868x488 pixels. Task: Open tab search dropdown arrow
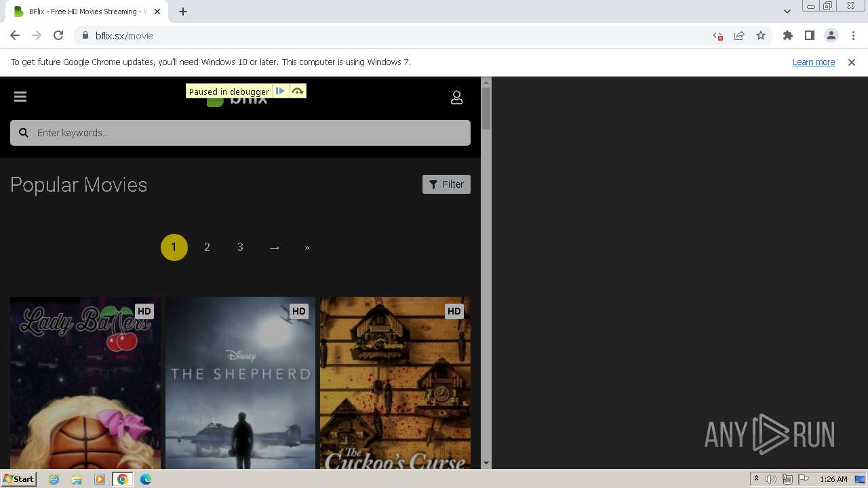click(787, 12)
